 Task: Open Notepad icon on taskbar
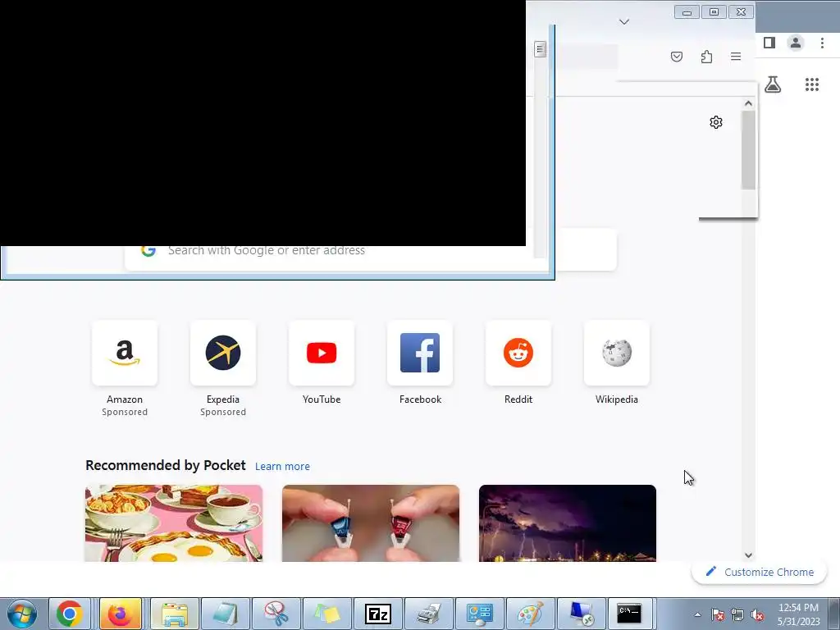pos(225,614)
